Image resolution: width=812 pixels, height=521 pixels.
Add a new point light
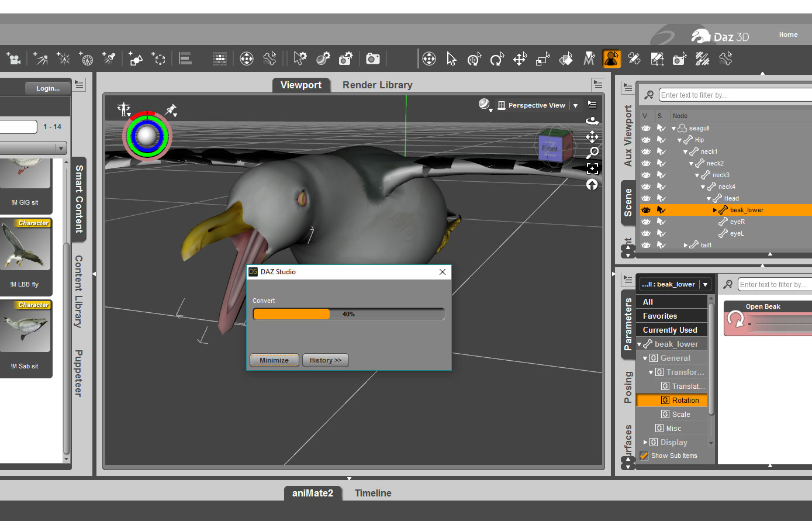(x=63, y=58)
